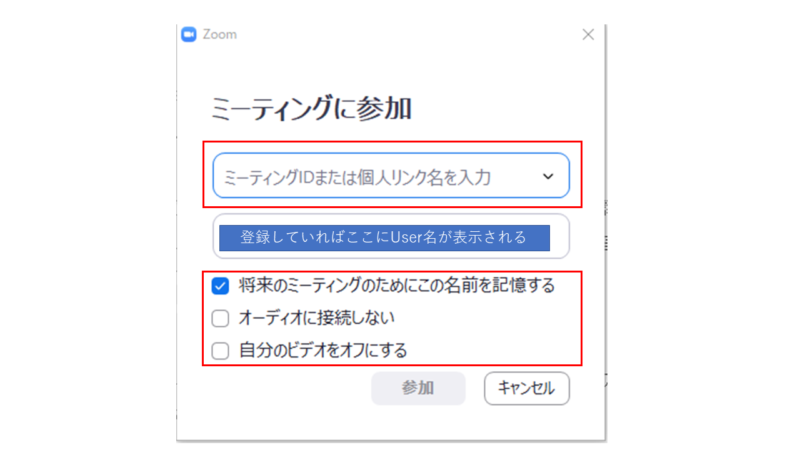Close the Zoom join dialog with X
This screenshot has height=450, width=800.
coord(588,34)
